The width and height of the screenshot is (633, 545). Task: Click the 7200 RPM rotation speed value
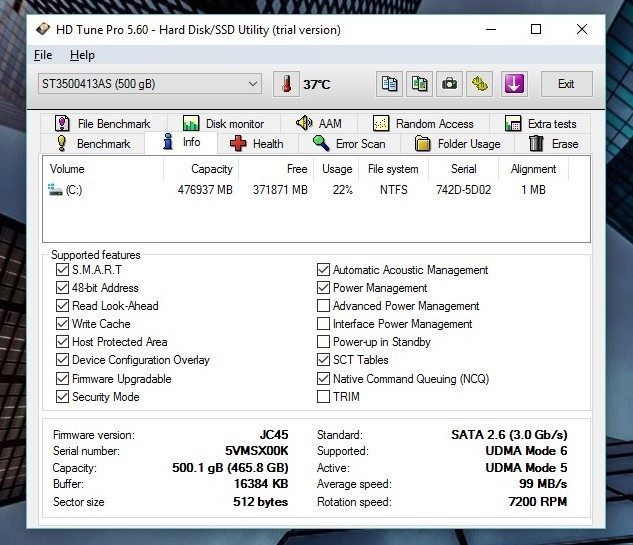538,502
